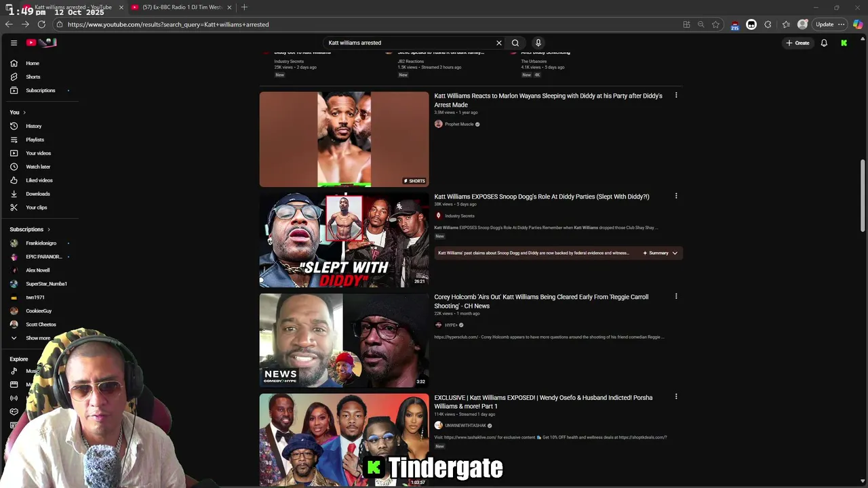Image resolution: width=868 pixels, height=488 pixels.
Task: Open browser Settings and more ellipsis
Action: (x=842, y=24)
